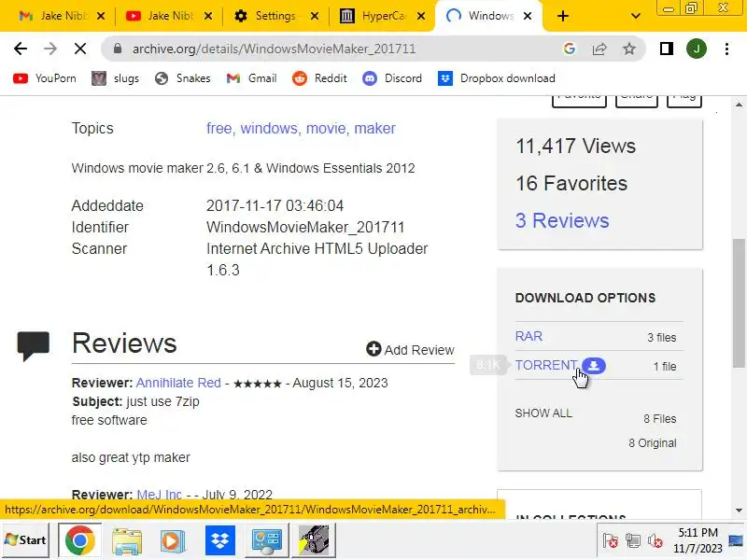Click the TORRENT download link
This screenshot has height=560, width=747.
tap(546, 365)
